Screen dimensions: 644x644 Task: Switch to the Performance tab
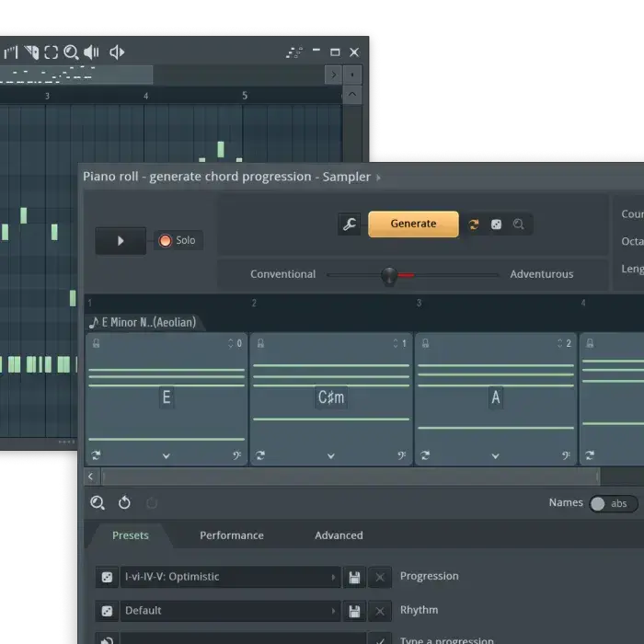point(232,535)
